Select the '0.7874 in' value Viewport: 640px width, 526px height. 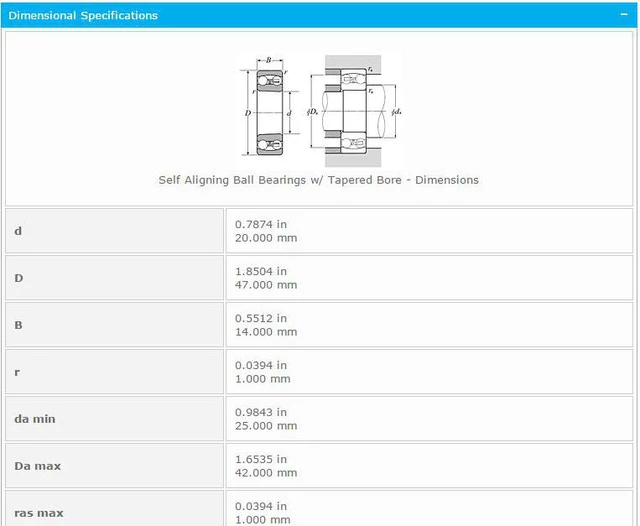click(261, 224)
